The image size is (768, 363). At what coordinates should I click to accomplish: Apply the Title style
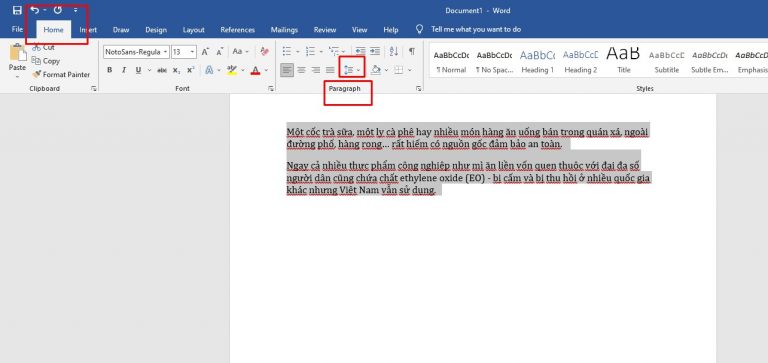pyautogui.click(x=624, y=61)
